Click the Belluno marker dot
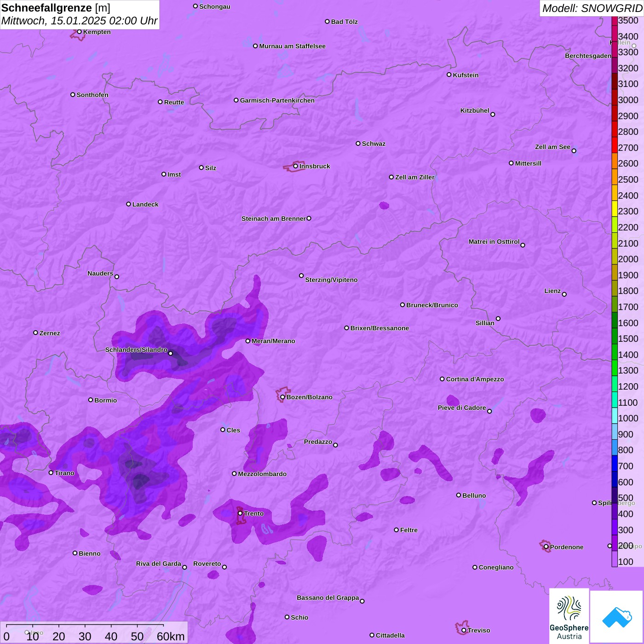The image size is (644, 644). pyautogui.click(x=459, y=495)
